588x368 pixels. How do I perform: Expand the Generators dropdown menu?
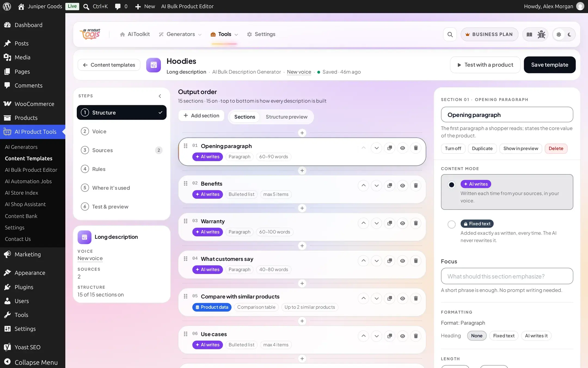[180, 34]
